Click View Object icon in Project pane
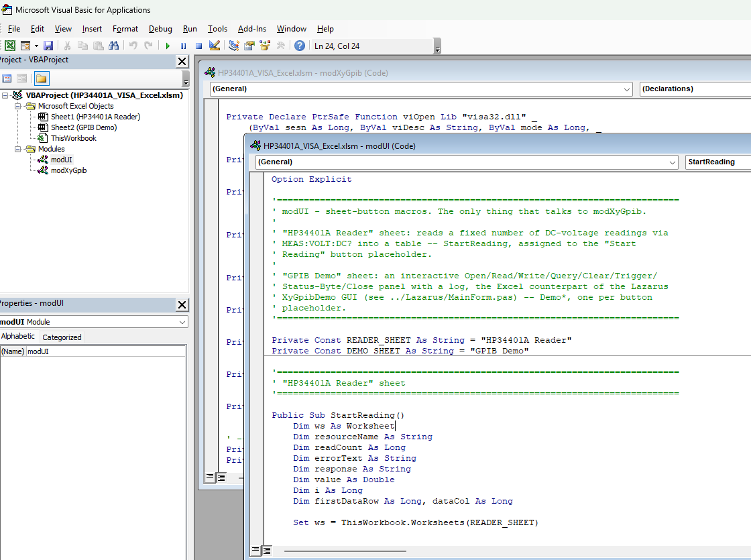The width and height of the screenshot is (751, 560). tap(22, 78)
